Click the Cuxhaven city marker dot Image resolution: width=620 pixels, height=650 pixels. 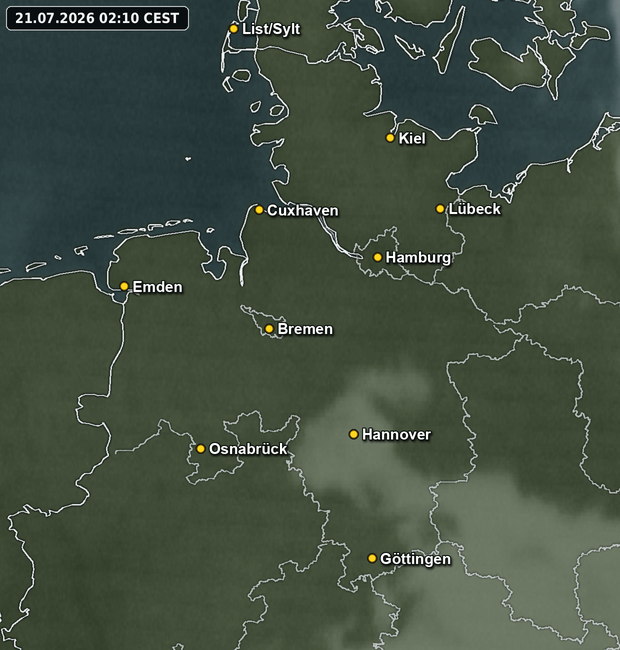259,210
